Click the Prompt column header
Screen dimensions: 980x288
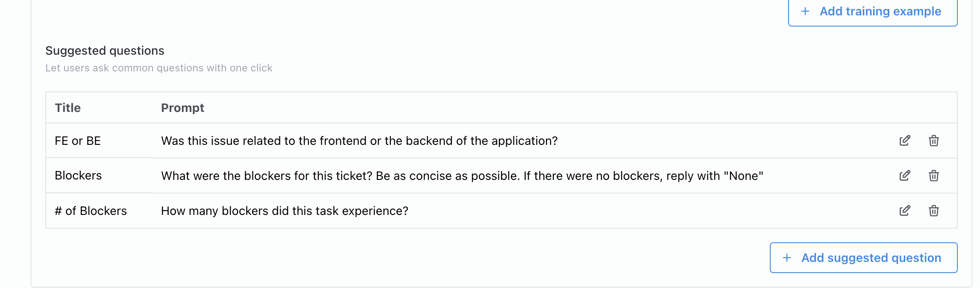pos(183,108)
